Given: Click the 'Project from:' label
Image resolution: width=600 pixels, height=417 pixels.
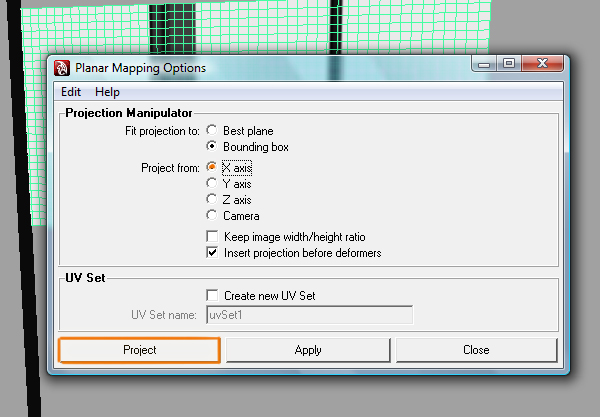Looking at the screenshot, I should click(x=170, y=168).
